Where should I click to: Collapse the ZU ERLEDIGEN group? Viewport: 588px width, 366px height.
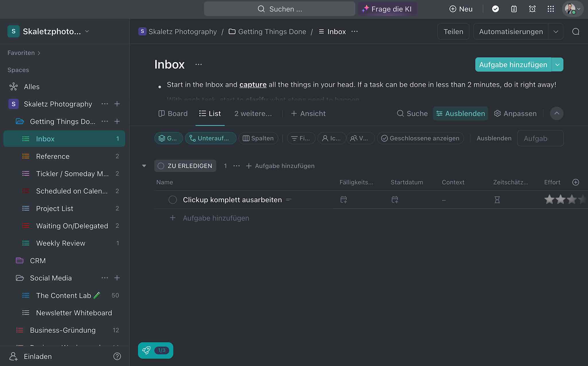(x=144, y=166)
